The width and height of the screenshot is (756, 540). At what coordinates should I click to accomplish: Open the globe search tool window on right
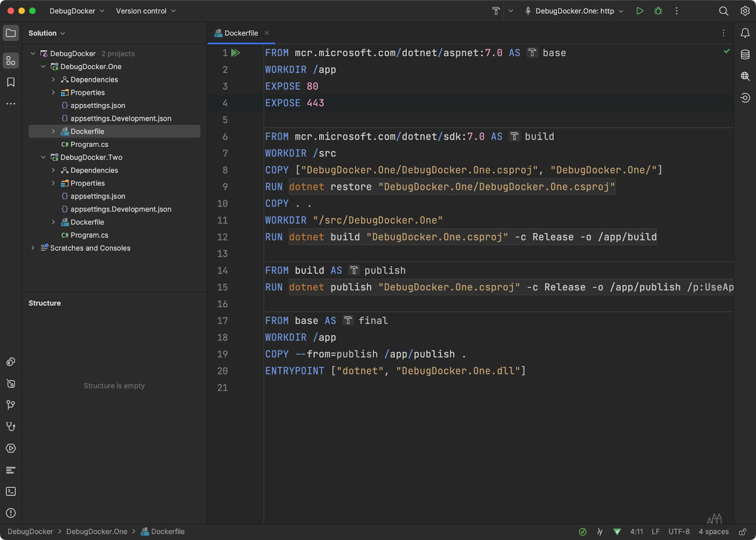click(745, 76)
